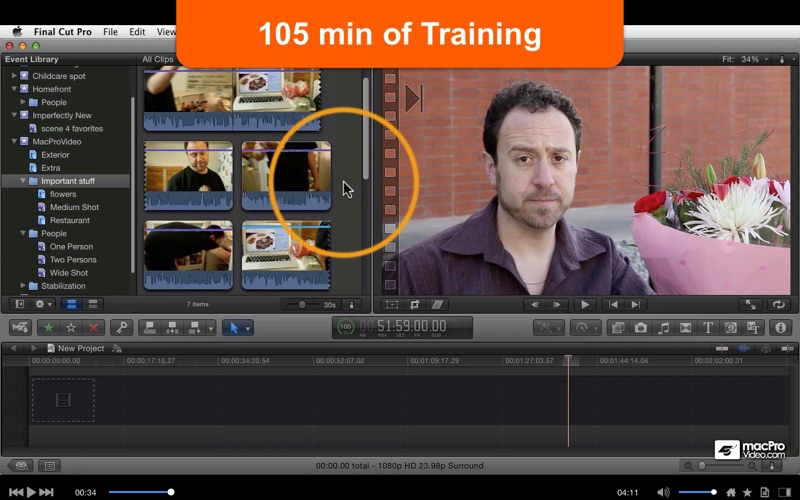Open the keyword editor key icon
The width and height of the screenshot is (800, 500).
pyautogui.click(x=121, y=327)
